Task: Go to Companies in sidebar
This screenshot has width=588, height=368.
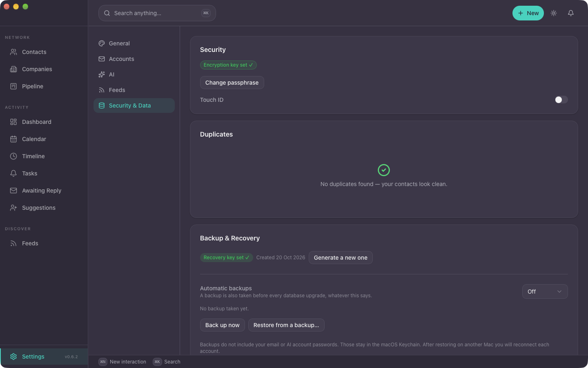Action: [x=44, y=69]
